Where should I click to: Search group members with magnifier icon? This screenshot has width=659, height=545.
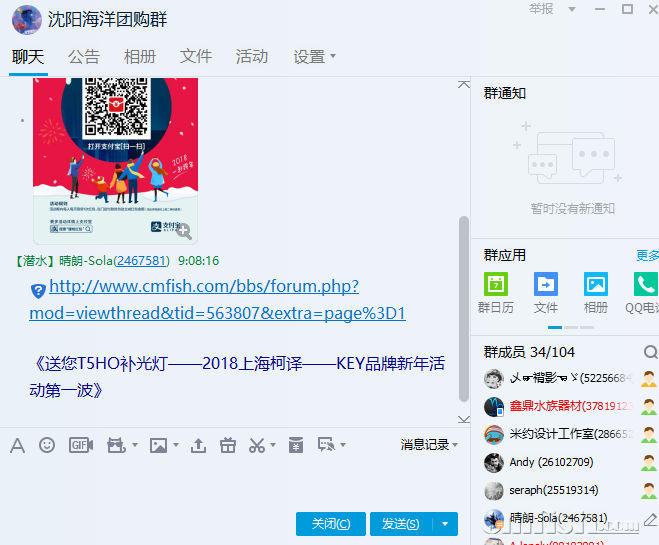(650, 352)
